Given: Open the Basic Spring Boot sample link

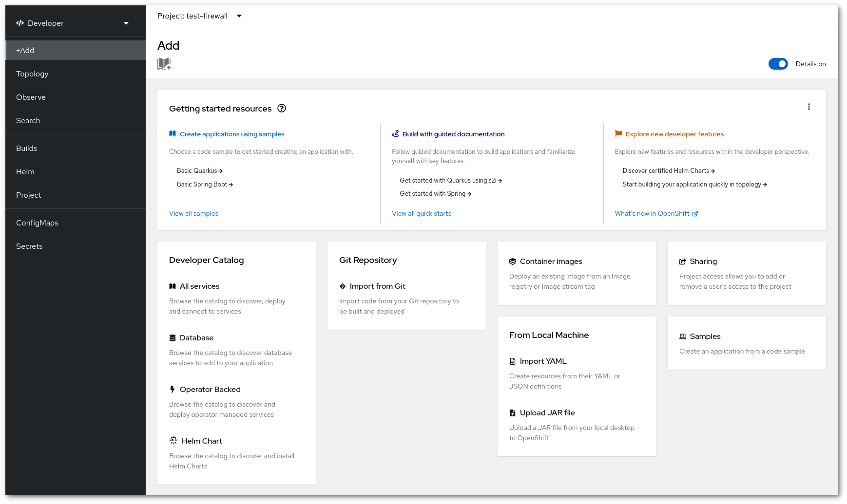Looking at the screenshot, I should point(205,185).
